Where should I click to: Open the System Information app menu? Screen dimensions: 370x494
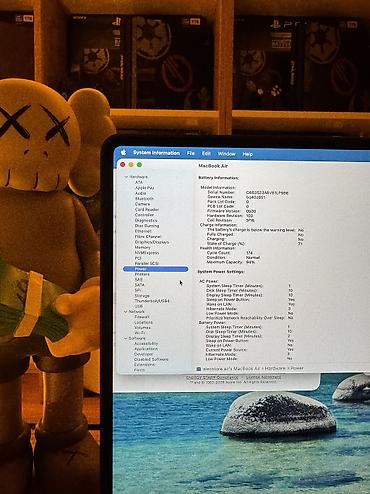(156, 153)
